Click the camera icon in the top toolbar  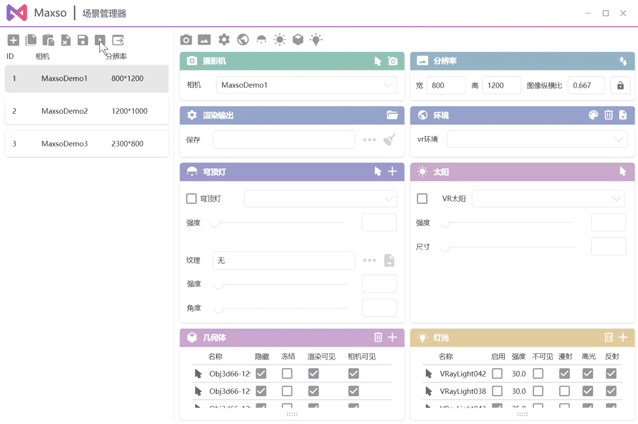pyautogui.click(x=186, y=39)
